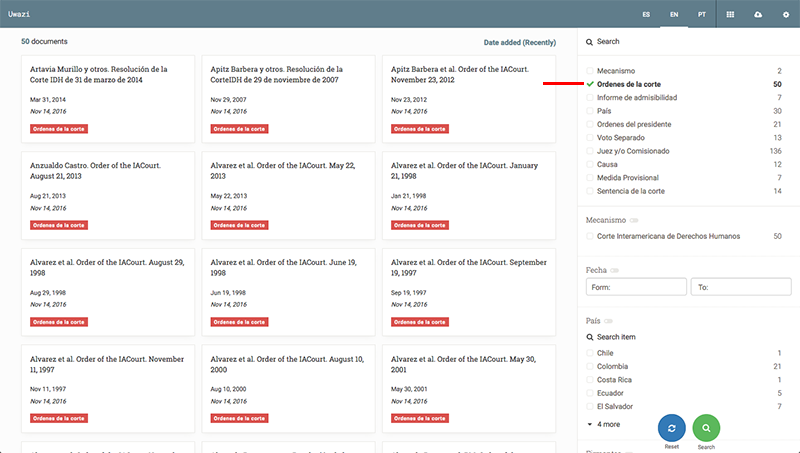This screenshot has height=453, width=800.
Task: Click the Fecha From date field
Action: click(x=636, y=287)
